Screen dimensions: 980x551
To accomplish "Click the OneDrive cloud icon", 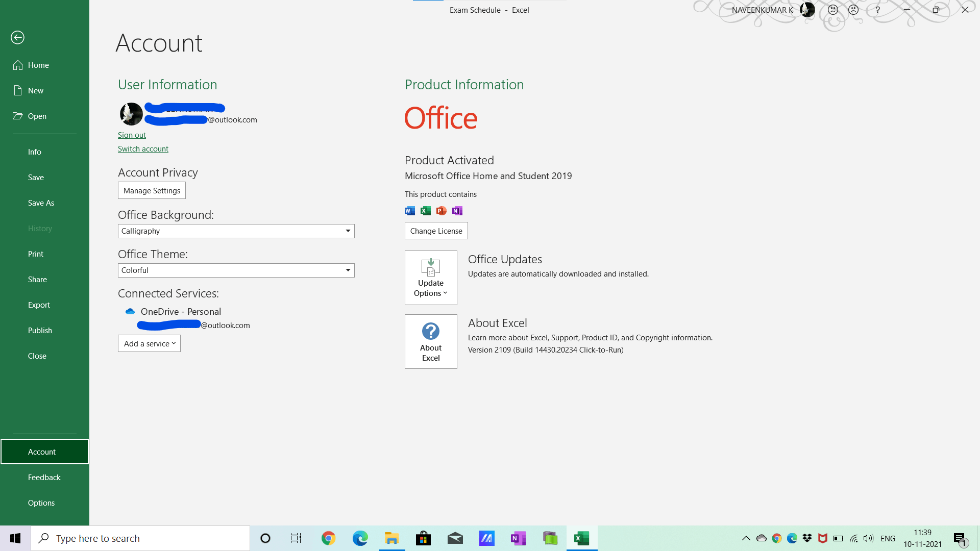I will (130, 311).
